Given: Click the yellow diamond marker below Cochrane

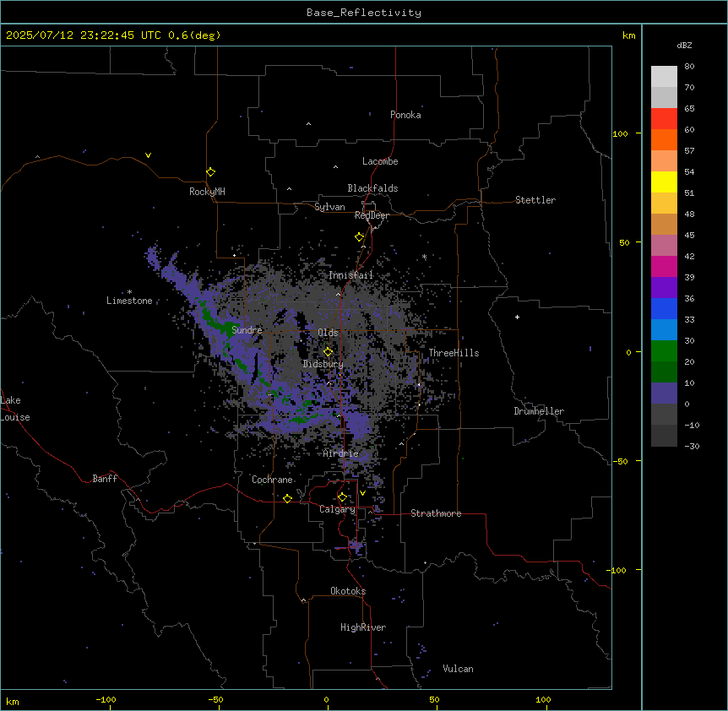Looking at the screenshot, I should point(287,498).
